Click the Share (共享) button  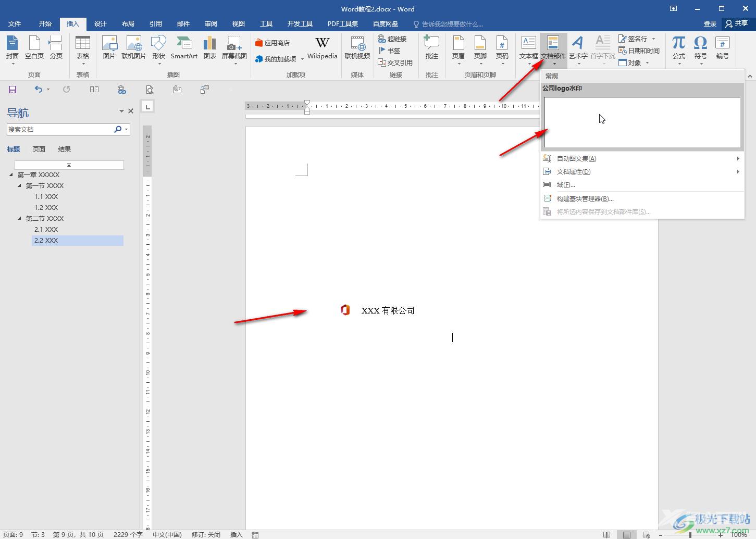coord(737,24)
